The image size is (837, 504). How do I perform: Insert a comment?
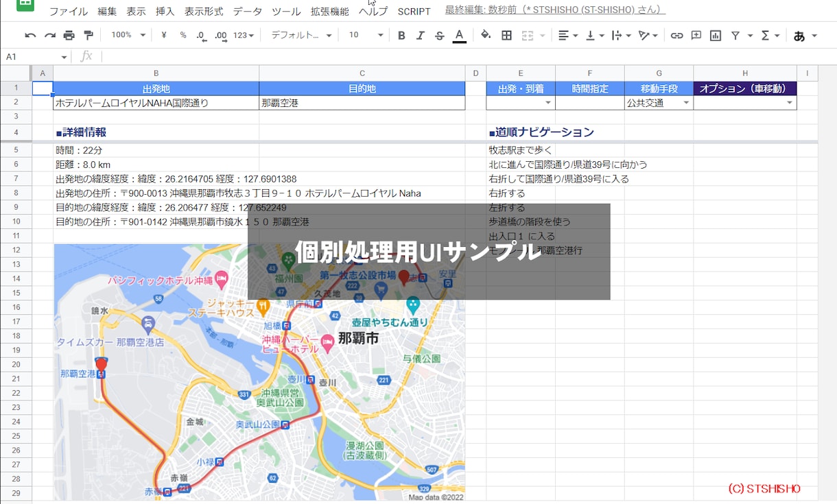point(696,35)
